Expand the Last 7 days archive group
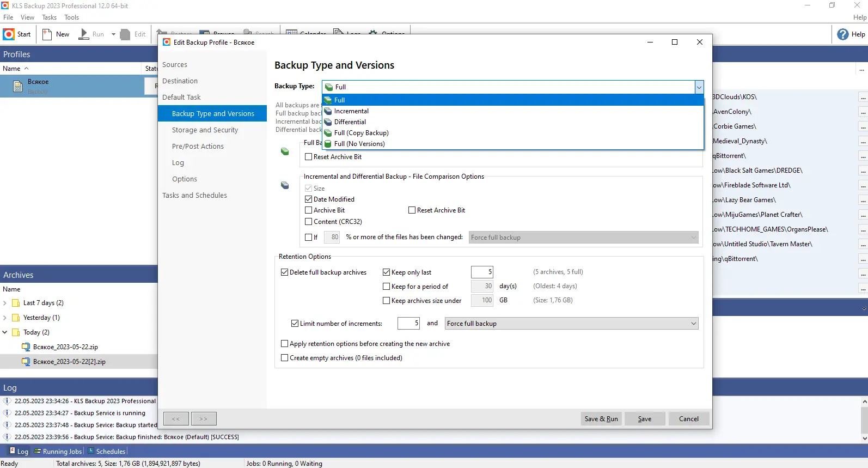 [x=5, y=303]
